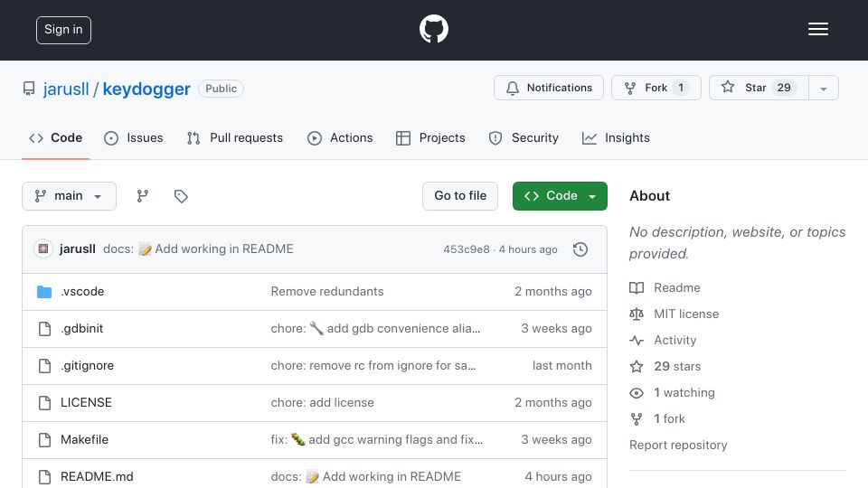Open the Projects tab

pos(430,137)
